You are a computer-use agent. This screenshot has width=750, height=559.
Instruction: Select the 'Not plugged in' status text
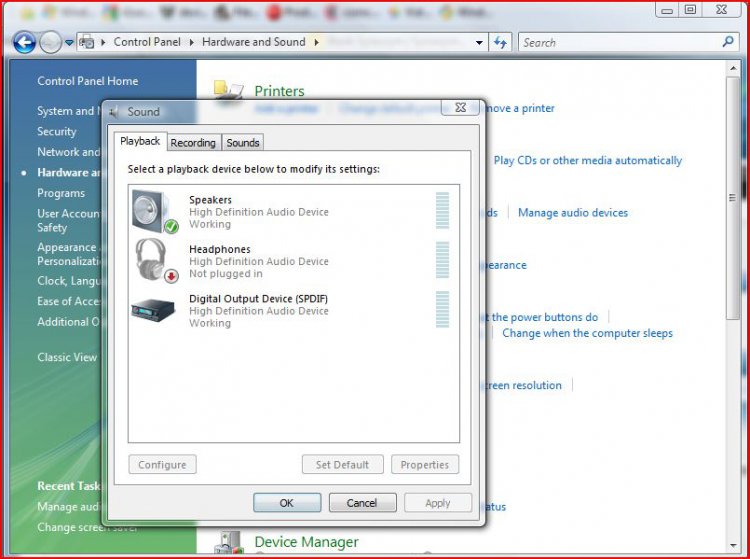click(226, 274)
